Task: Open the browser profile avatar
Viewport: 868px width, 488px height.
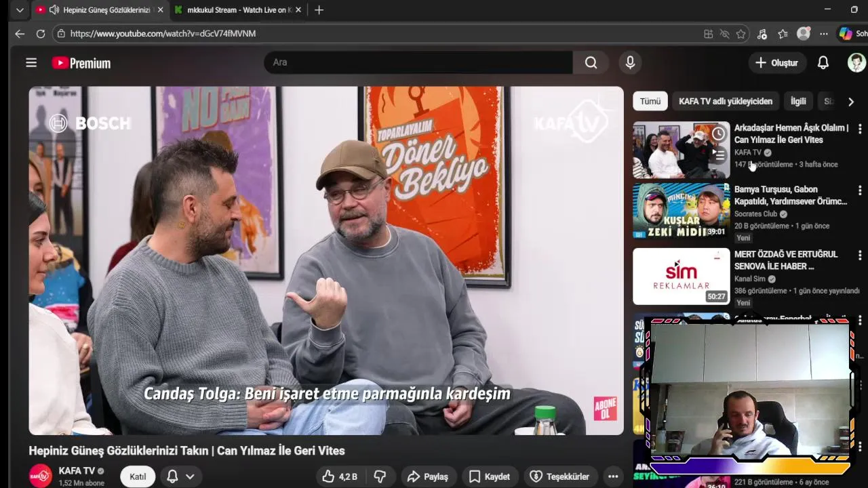Action: click(x=804, y=34)
